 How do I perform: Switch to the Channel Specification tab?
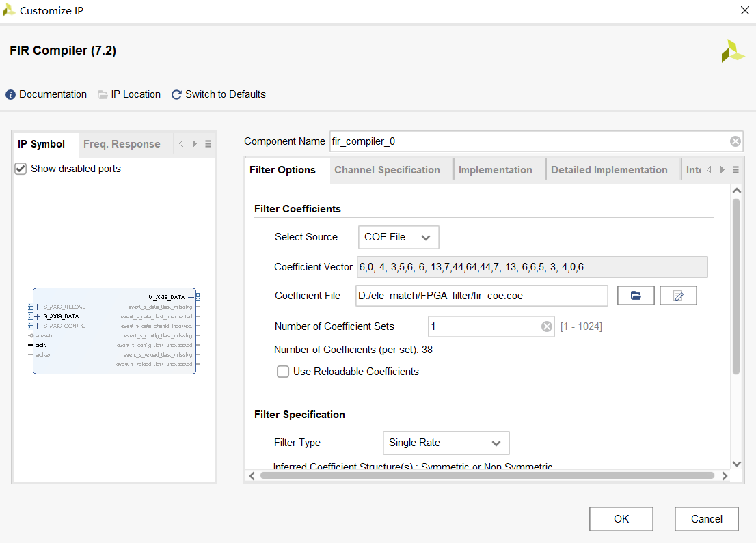pyautogui.click(x=387, y=170)
